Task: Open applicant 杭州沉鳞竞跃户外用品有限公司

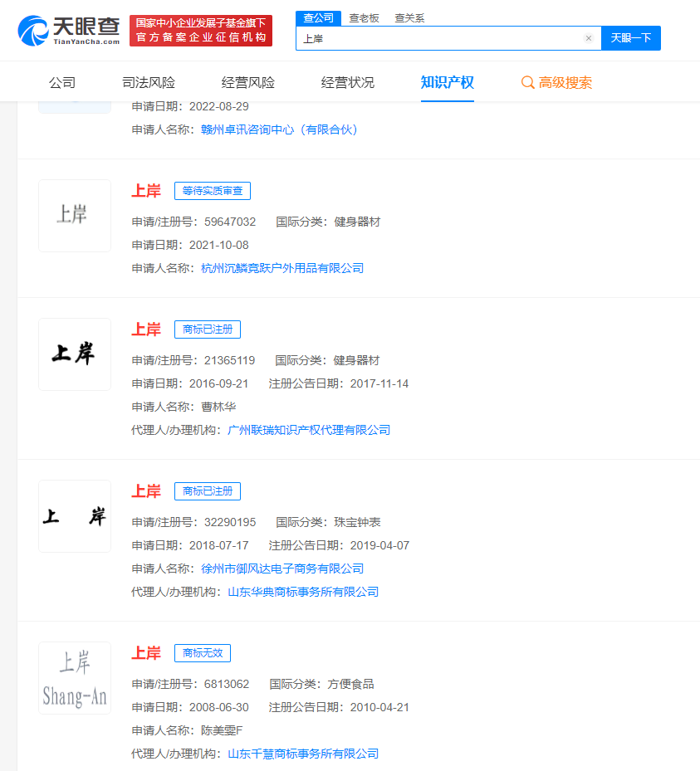Action: tap(282, 268)
